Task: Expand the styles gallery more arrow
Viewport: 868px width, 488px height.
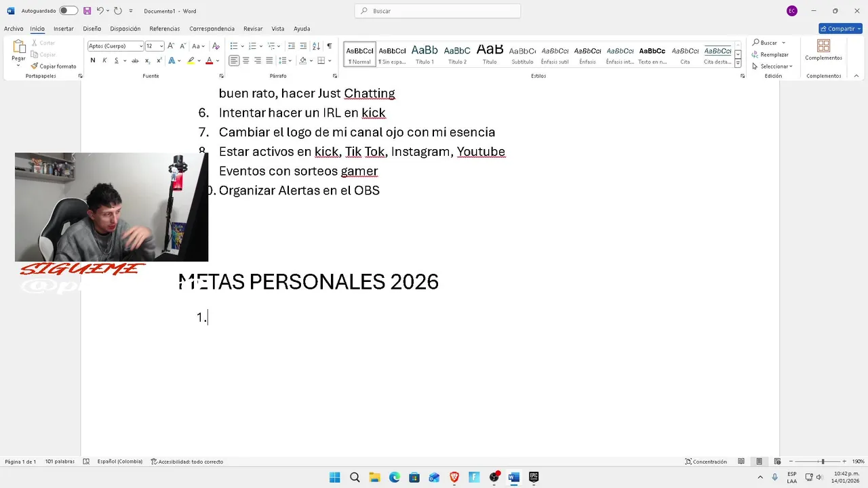Action: 738,64
